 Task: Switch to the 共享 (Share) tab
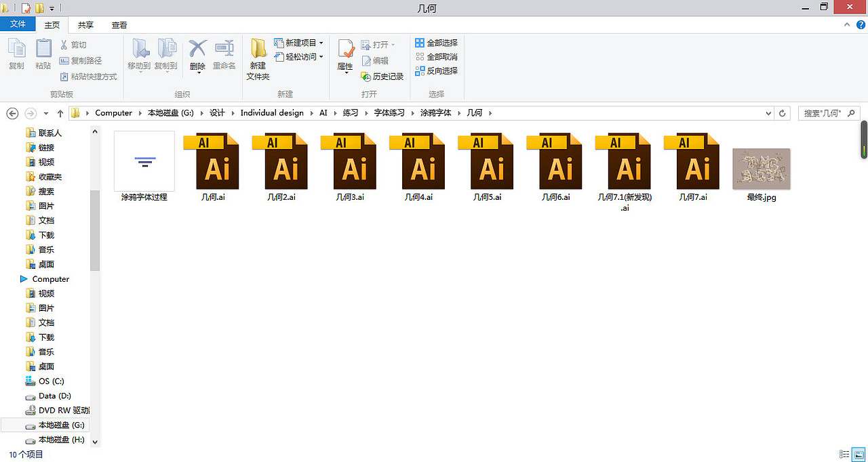click(85, 25)
